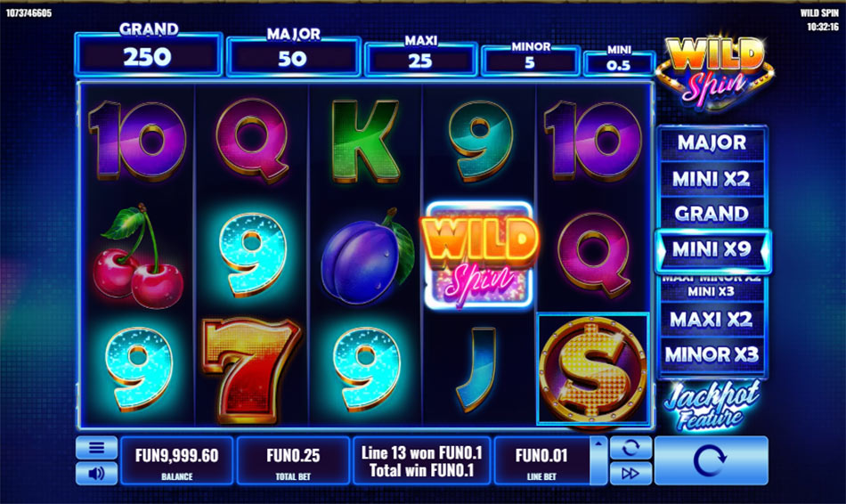Click the MAJOR 50 jackpot display

coord(293,56)
